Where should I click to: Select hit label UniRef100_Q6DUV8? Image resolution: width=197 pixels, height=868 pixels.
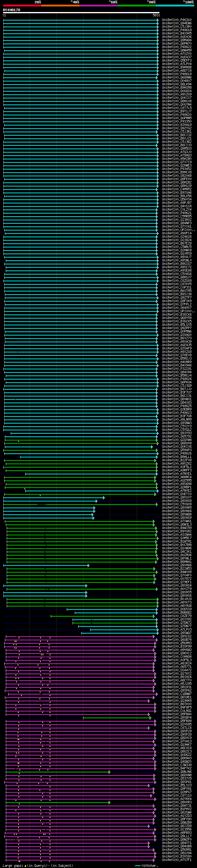[177, 443]
